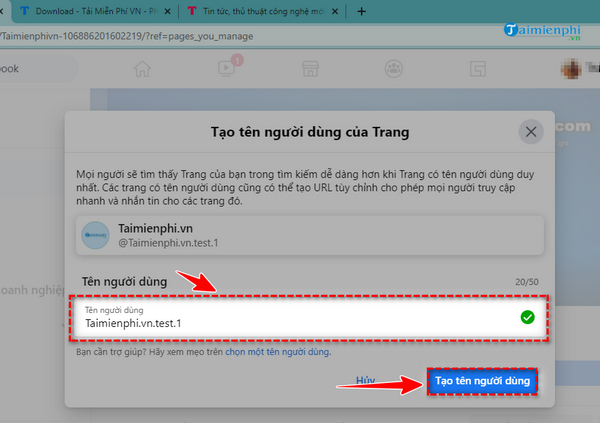Close the Download - Tải Miễn Phí VN tab
600x423 pixels.
click(167, 11)
